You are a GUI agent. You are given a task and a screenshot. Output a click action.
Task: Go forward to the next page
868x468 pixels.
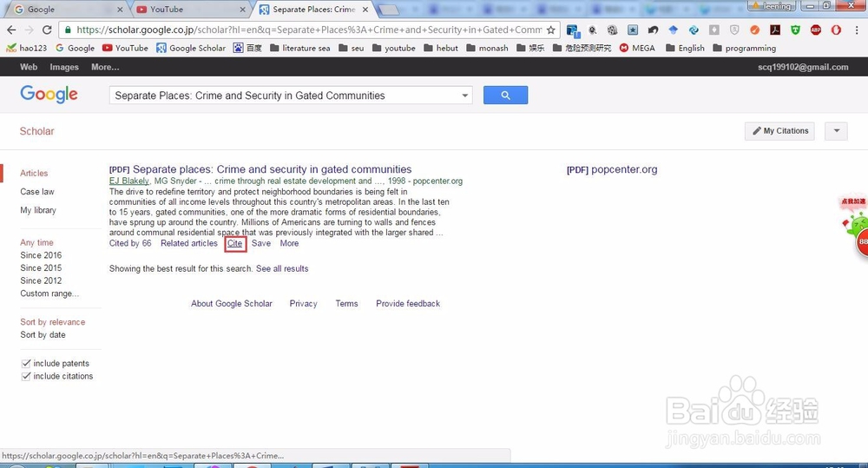point(29,30)
